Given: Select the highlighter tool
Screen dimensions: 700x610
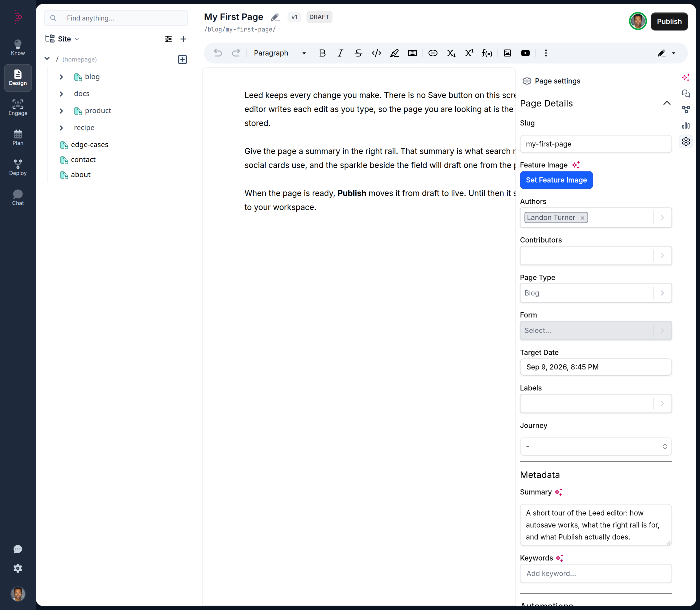Looking at the screenshot, I should coord(394,53).
